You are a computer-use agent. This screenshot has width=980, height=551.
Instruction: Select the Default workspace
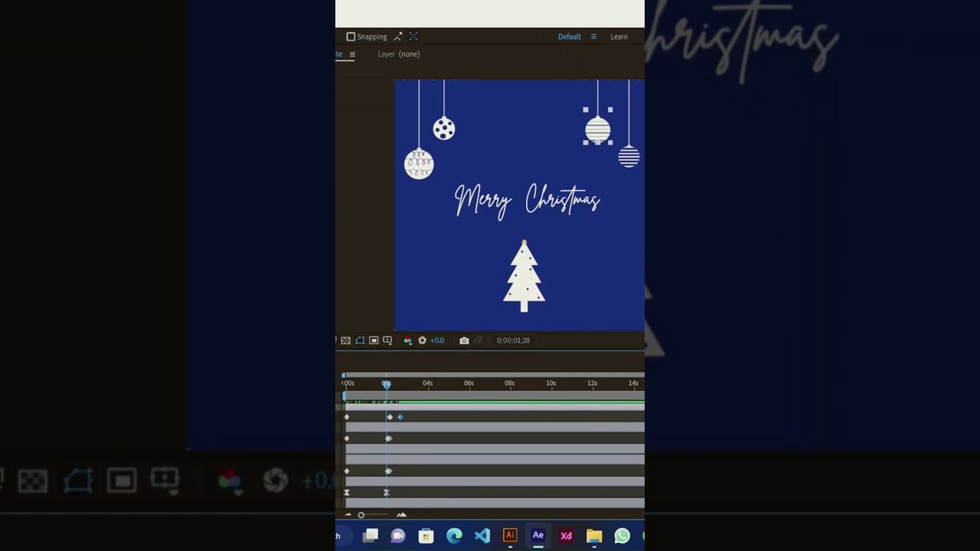[569, 37]
